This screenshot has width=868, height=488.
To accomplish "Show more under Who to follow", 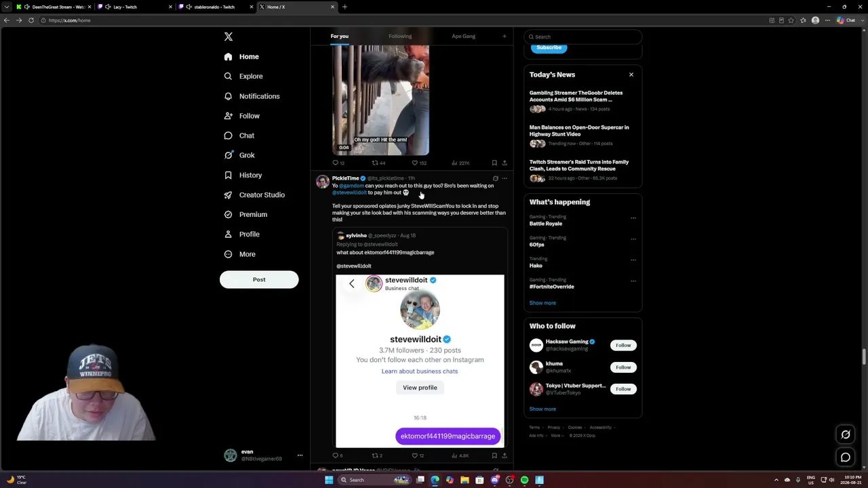I will pos(542,409).
